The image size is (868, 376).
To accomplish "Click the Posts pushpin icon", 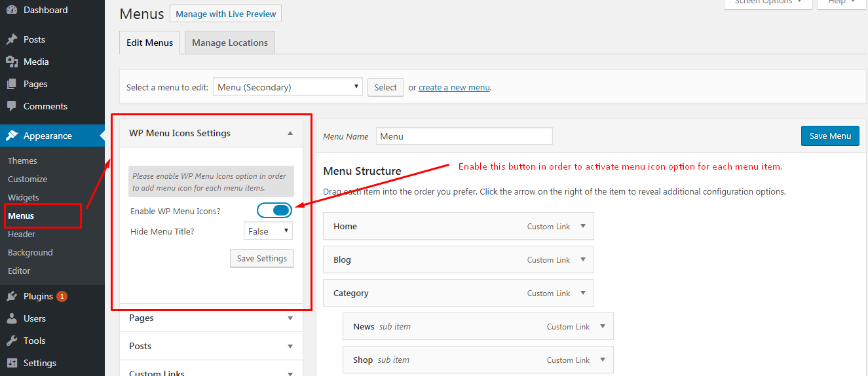I will [12, 39].
